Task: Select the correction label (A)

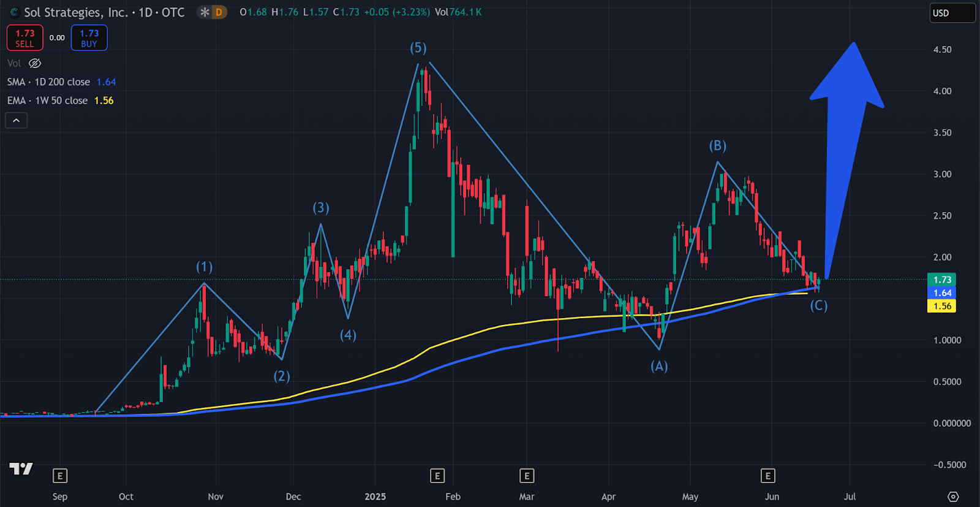Action: pyautogui.click(x=659, y=367)
